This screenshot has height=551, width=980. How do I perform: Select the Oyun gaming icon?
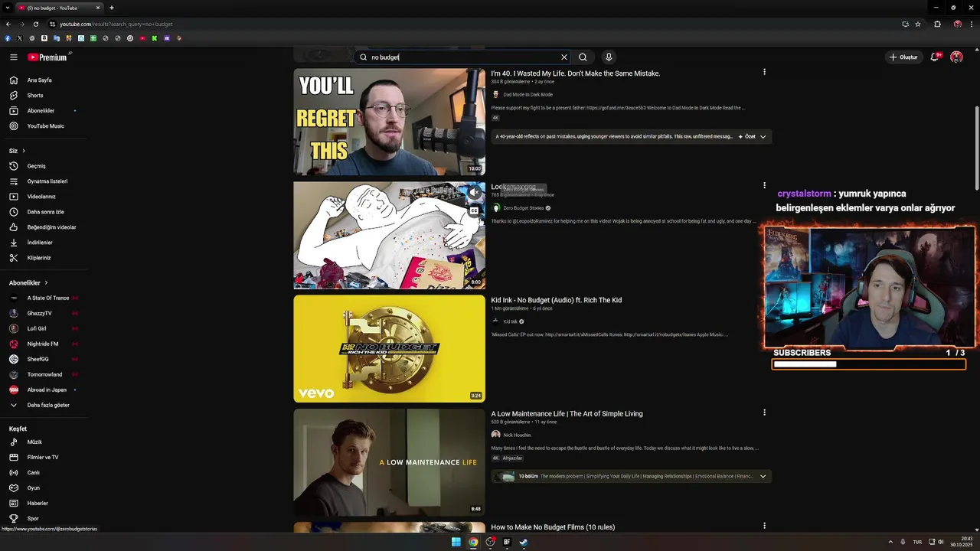pyautogui.click(x=14, y=488)
